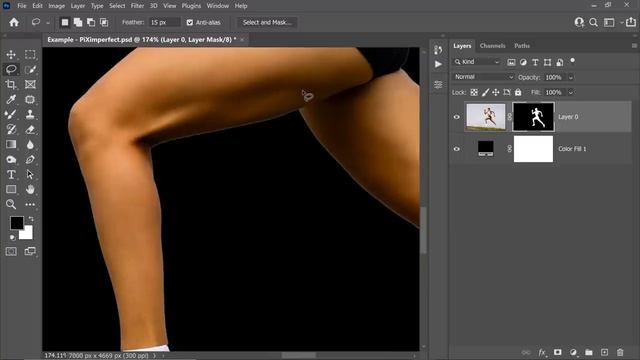Select Layer 0 mask thumbnail
The image size is (640, 360).
(533, 117)
